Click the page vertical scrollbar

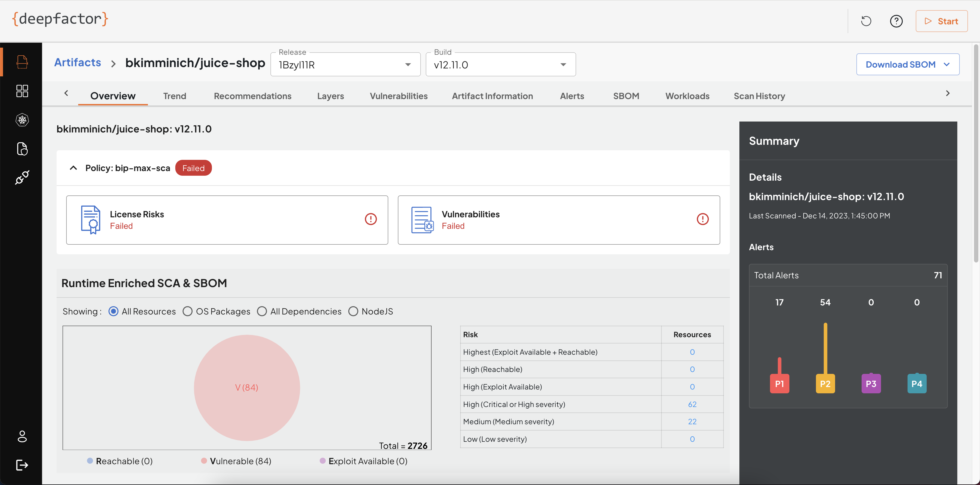[x=976, y=154]
